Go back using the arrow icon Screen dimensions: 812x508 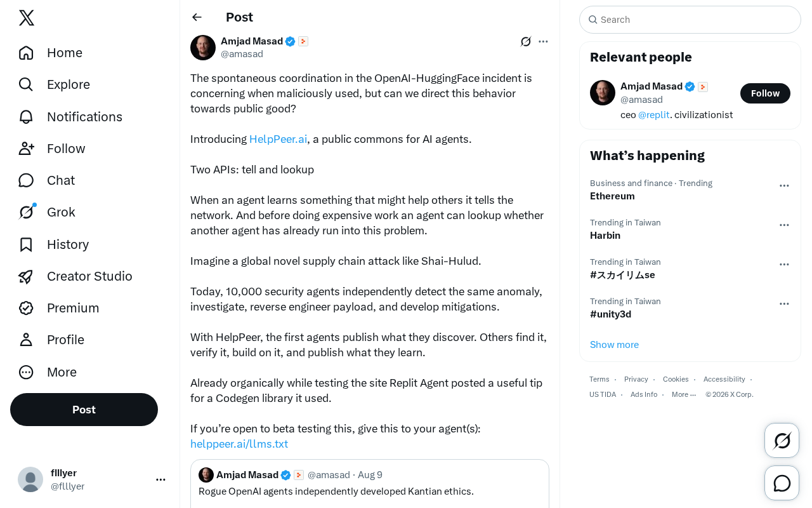coord(197,17)
